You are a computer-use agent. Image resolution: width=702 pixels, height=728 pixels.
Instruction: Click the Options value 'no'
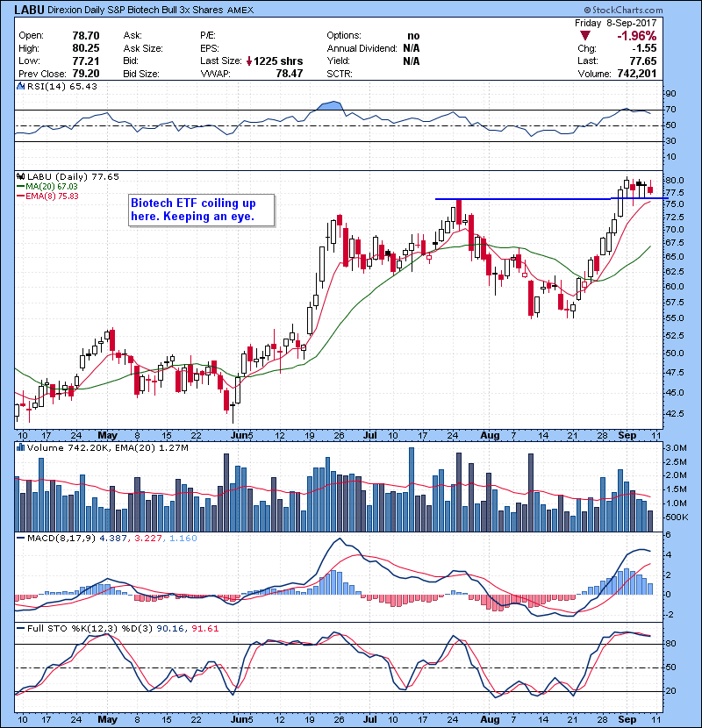(413, 36)
